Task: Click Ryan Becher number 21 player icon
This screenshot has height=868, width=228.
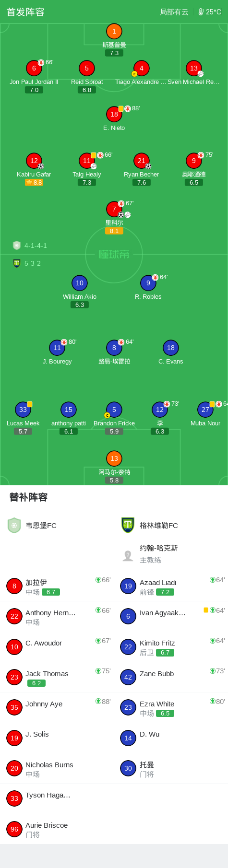Action: coord(141,161)
